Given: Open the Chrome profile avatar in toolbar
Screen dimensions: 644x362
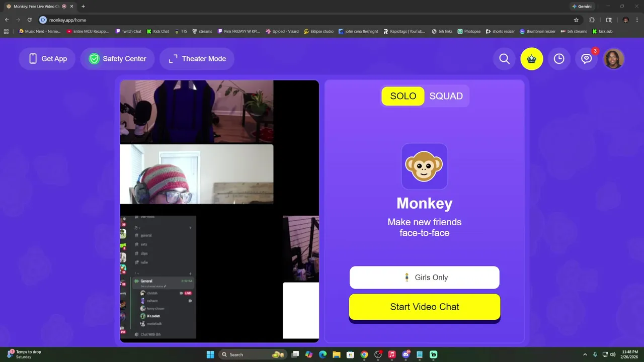Looking at the screenshot, I should coord(625,20).
